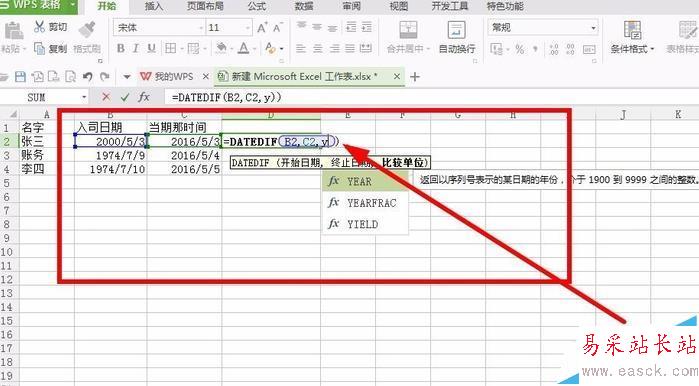Switch to the 我的WPS tab
The image size is (699, 386).
[x=167, y=77]
